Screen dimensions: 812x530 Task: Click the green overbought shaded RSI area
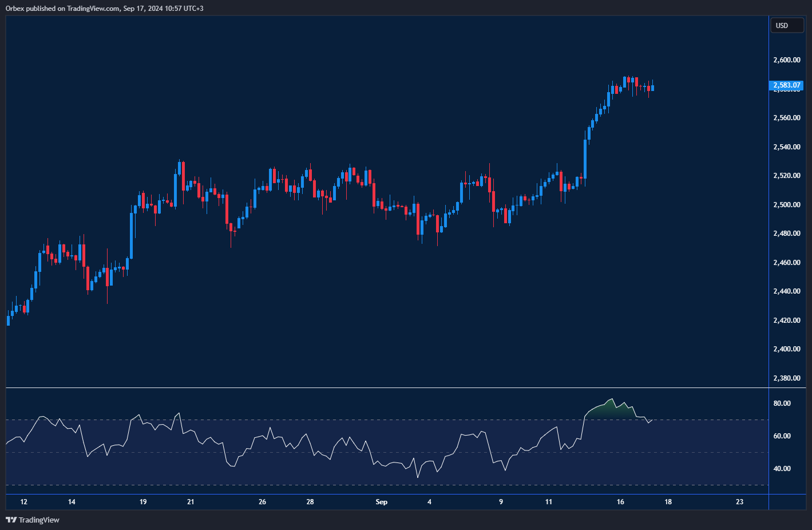608,412
